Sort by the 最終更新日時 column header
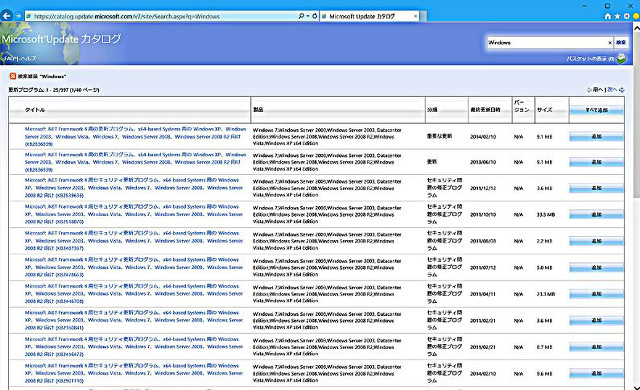 click(485, 110)
